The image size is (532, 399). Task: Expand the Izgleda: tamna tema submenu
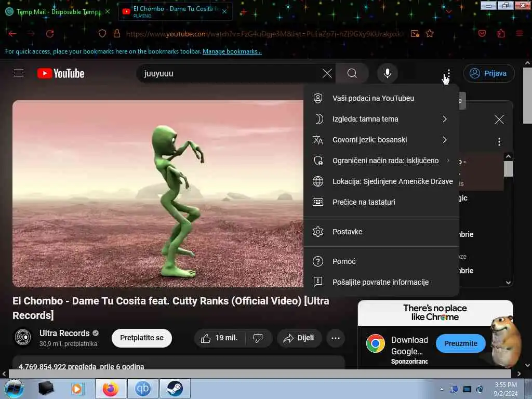click(x=381, y=119)
